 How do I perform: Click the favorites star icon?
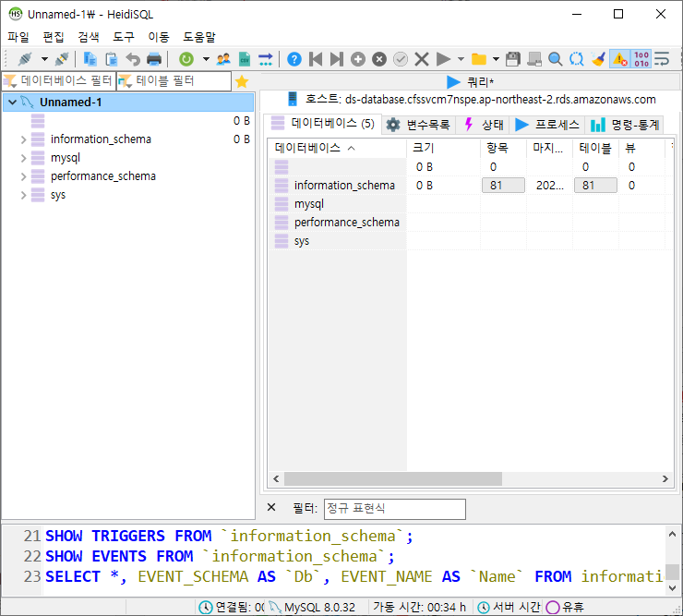(242, 81)
